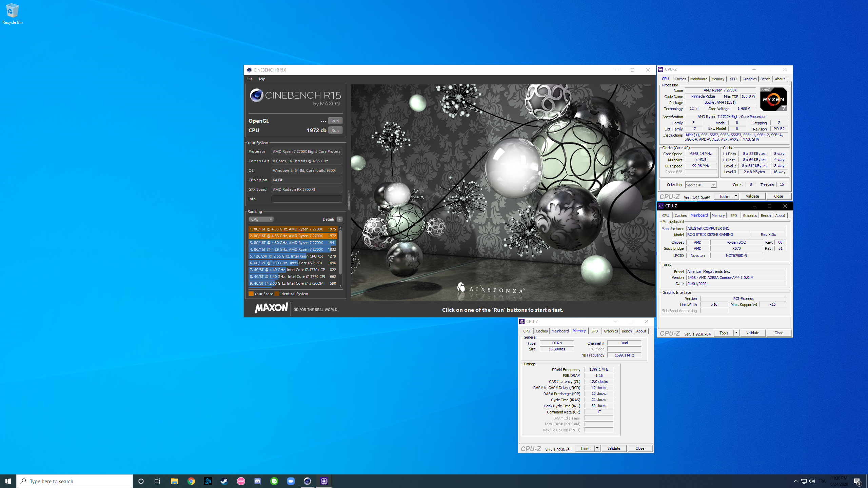Select ranking row Intel Core i7-3720QM
This screenshot has width=868, height=488.
(x=293, y=283)
